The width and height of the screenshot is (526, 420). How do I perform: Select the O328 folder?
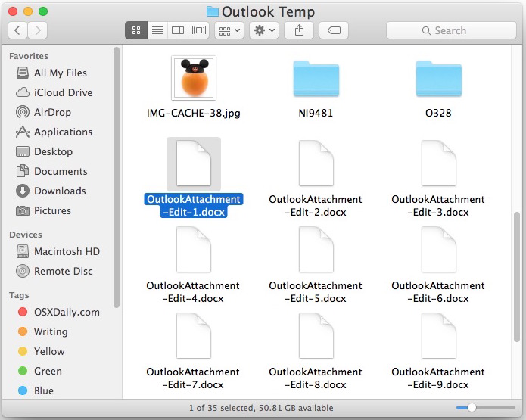point(438,79)
